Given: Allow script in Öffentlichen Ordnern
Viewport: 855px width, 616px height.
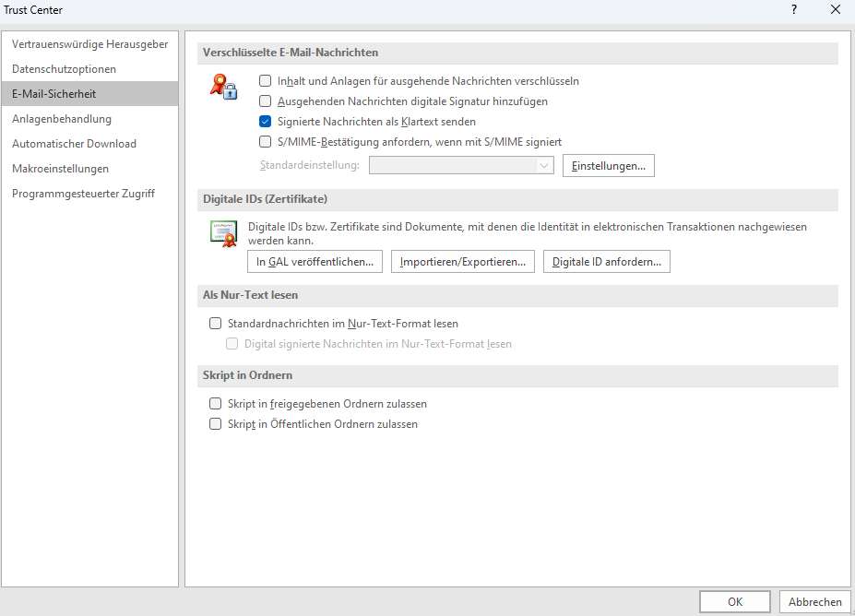Looking at the screenshot, I should [x=216, y=423].
